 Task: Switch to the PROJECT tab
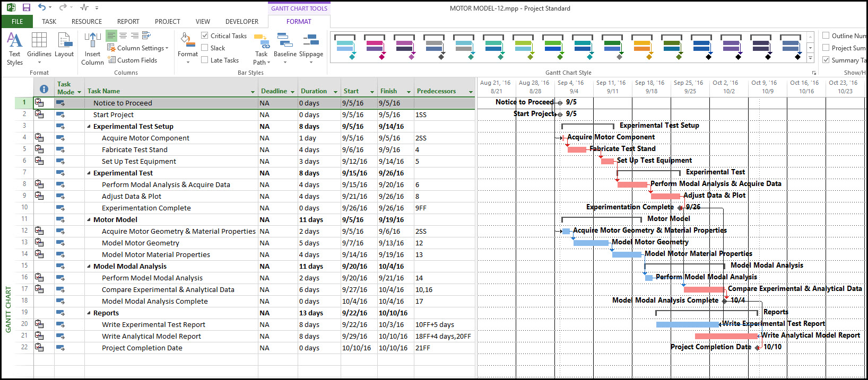tap(168, 22)
